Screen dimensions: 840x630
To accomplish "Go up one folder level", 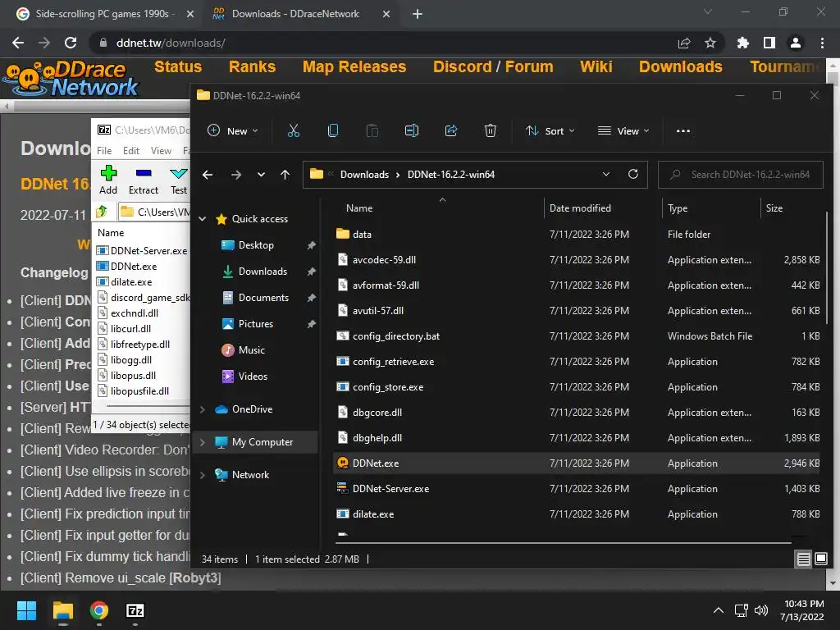I will 285,175.
